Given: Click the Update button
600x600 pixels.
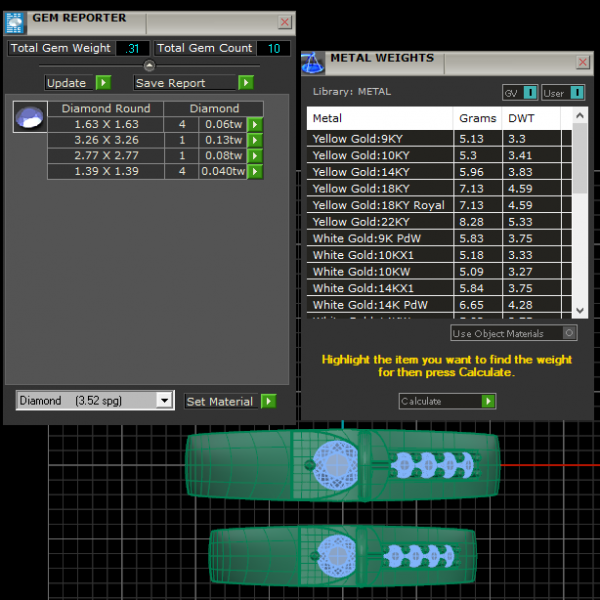Looking at the screenshot, I should 68,83.
